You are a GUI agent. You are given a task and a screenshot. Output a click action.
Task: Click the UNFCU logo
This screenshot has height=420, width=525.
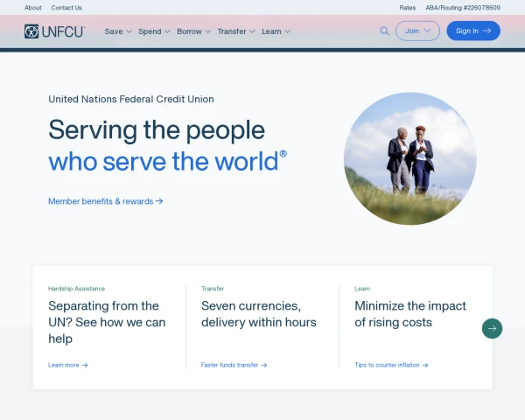[x=54, y=31]
